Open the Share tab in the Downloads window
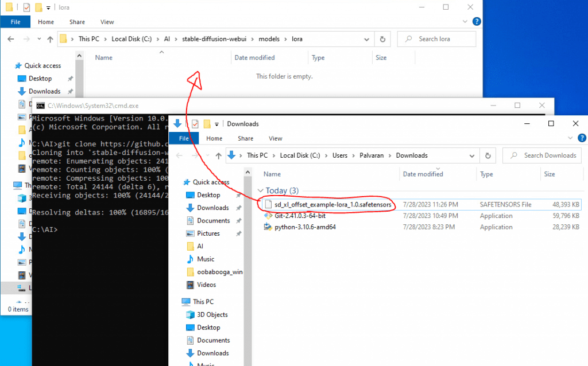The image size is (588, 366). tap(245, 138)
